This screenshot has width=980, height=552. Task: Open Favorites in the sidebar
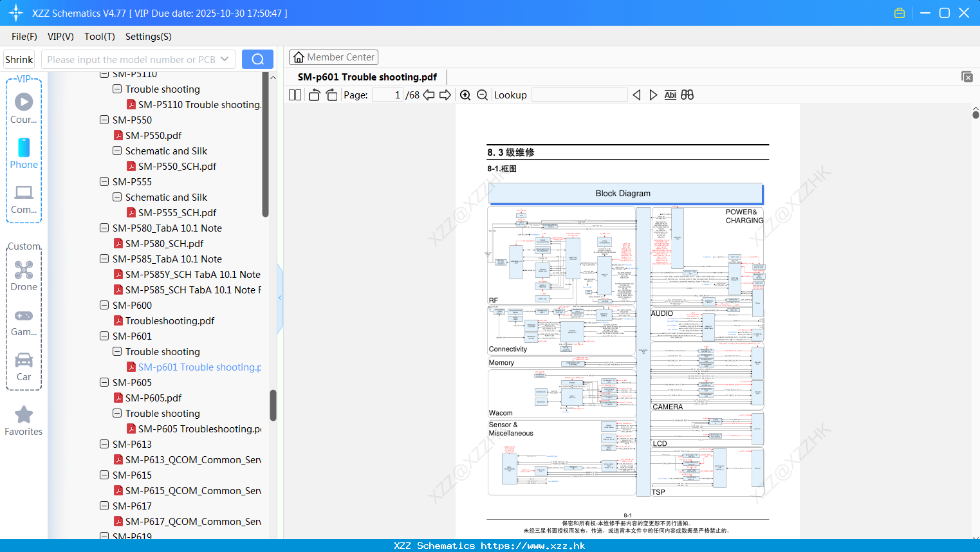24,421
